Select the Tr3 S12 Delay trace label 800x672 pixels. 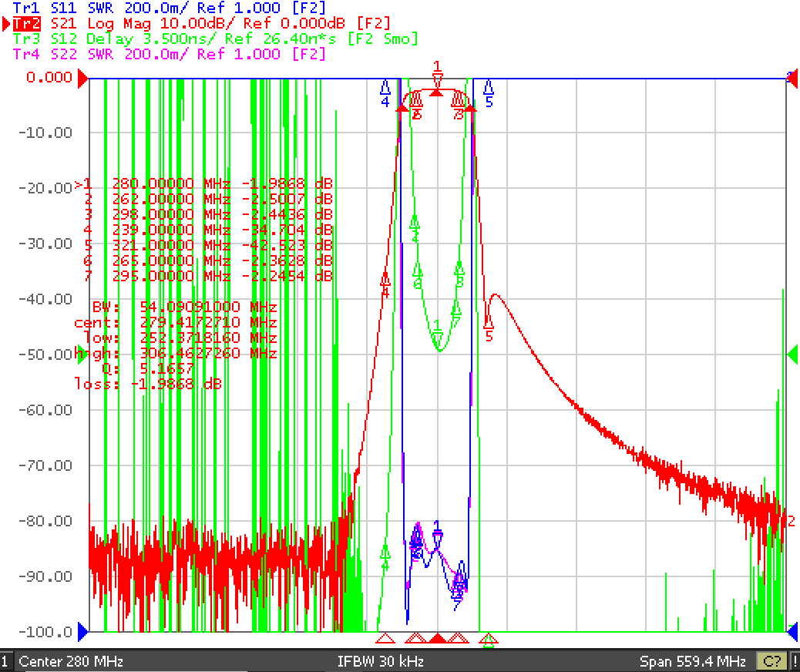pyautogui.click(x=215, y=39)
